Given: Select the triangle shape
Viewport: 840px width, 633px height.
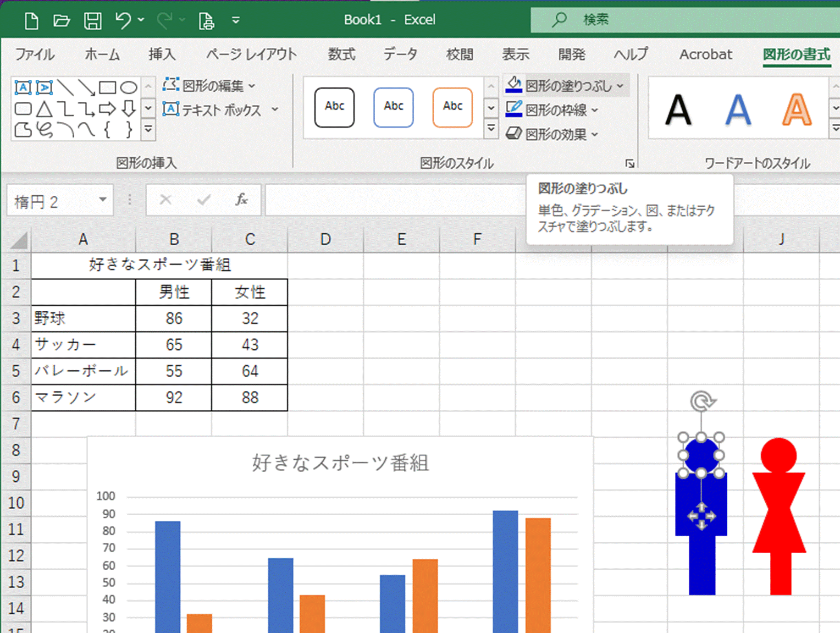Looking at the screenshot, I should [44, 109].
